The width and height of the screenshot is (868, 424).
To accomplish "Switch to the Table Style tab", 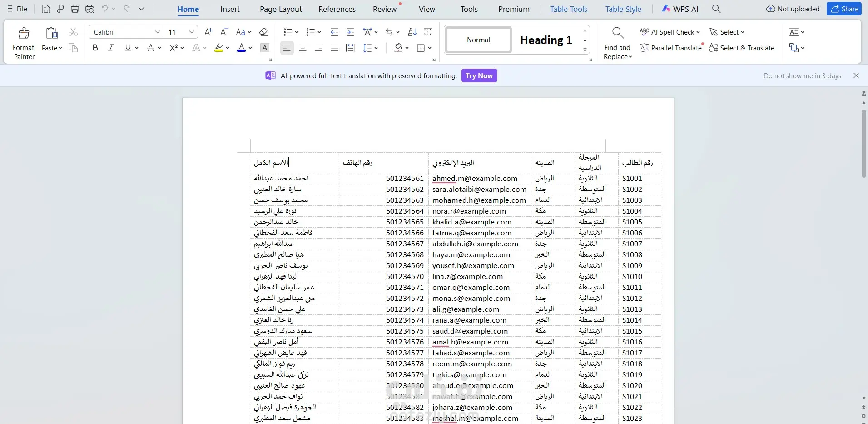I will click(623, 9).
